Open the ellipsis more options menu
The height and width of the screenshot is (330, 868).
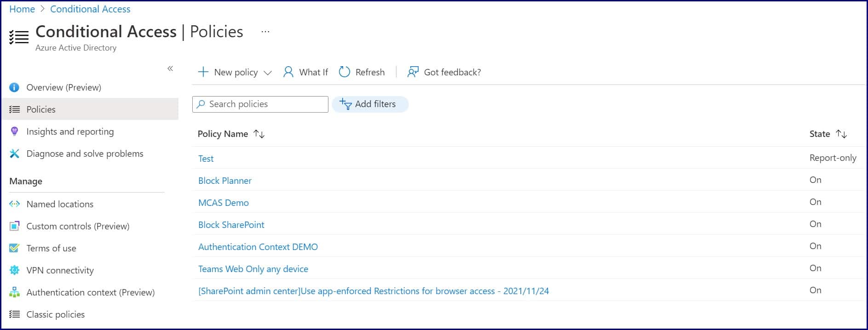click(265, 32)
